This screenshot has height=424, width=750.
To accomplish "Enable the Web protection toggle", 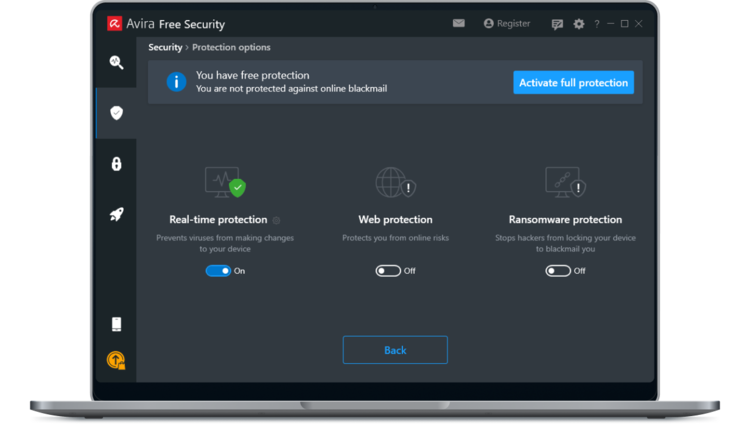I will tap(388, 271).
